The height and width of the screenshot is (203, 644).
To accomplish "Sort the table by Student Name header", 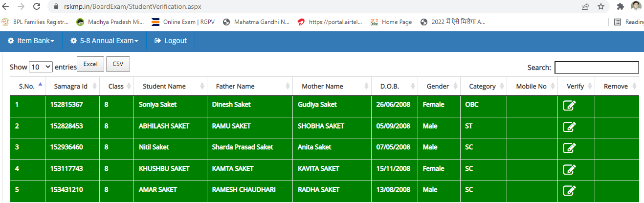I will 164,86.
